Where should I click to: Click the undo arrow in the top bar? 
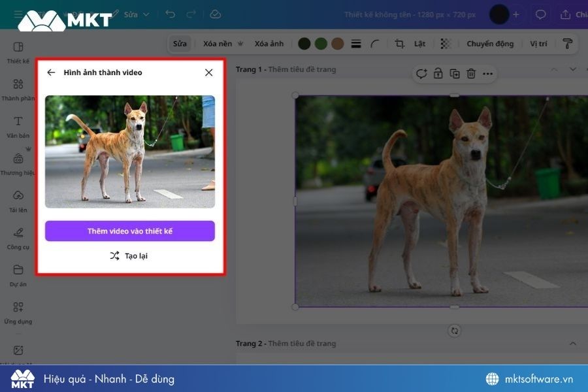coord(170,13)
